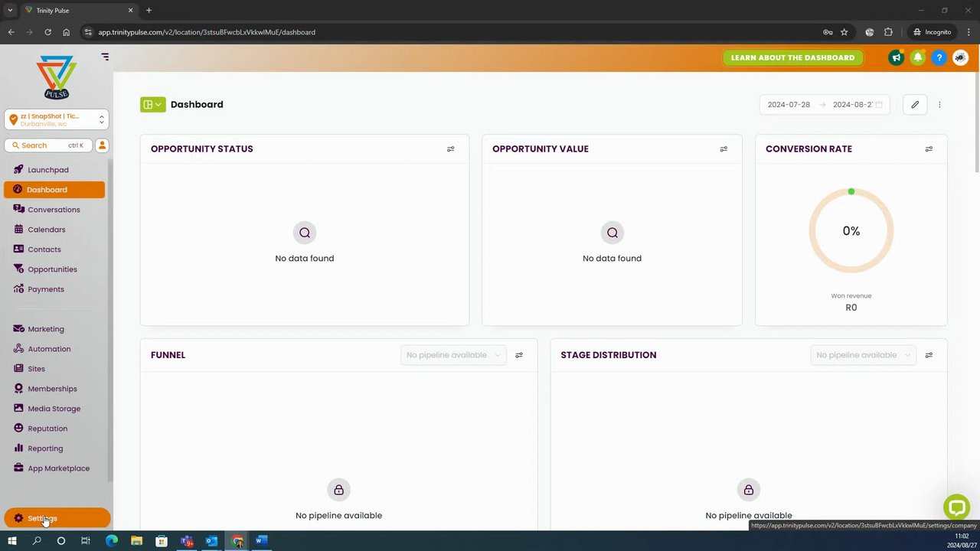Open Funnel pipeline dropdown
Image resolution: width=980 pixels, height=551 pixels.
tap(453, 355)
